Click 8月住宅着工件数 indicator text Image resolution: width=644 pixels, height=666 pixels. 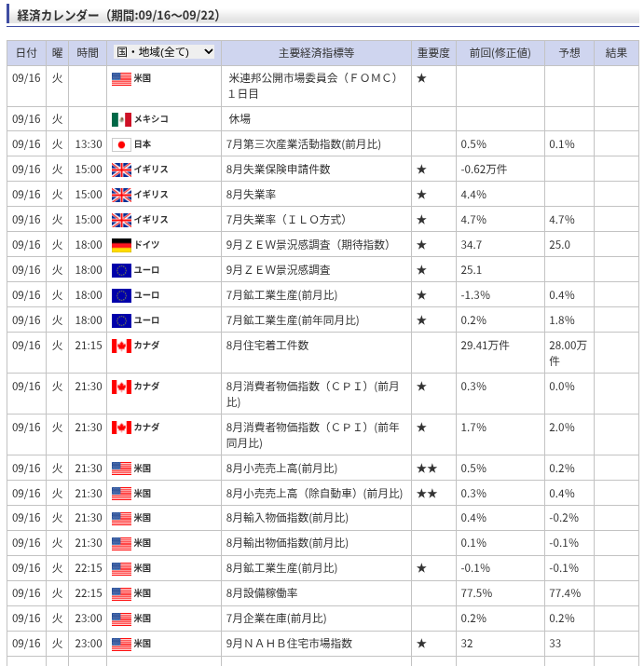[267, 346]
